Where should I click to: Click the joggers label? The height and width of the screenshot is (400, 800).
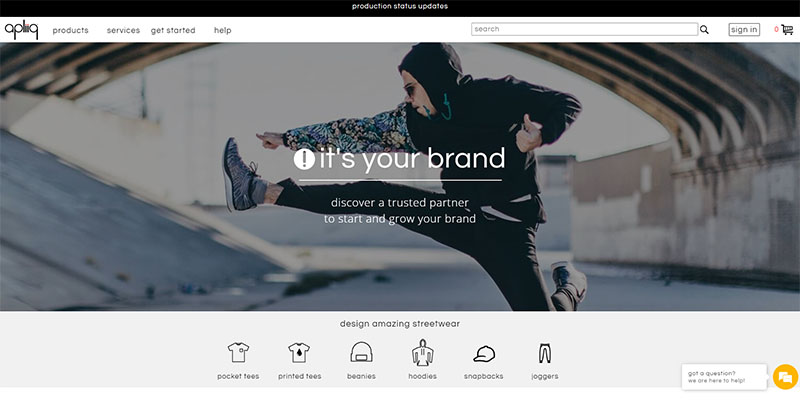545,377
